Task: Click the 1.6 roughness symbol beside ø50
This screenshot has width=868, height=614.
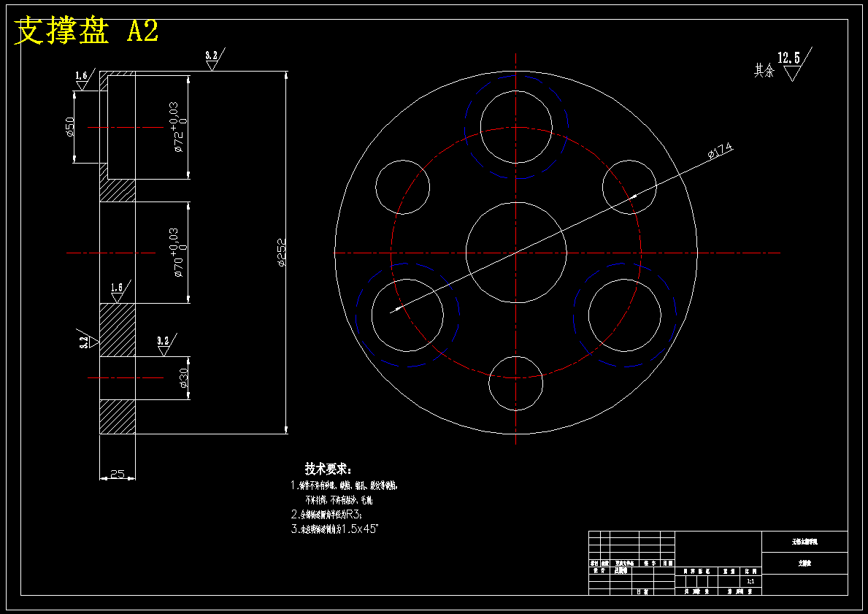Action: pos(85,80)
